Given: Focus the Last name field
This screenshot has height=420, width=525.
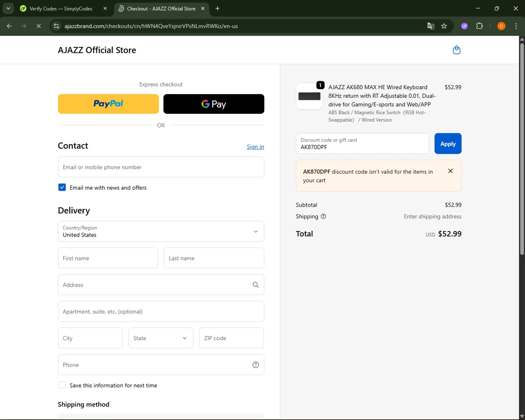Looking at the screenshot, I should 214,258.
